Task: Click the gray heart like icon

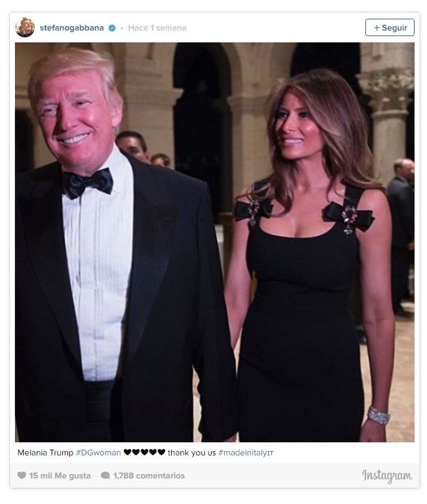Action: tap(22, 475)
